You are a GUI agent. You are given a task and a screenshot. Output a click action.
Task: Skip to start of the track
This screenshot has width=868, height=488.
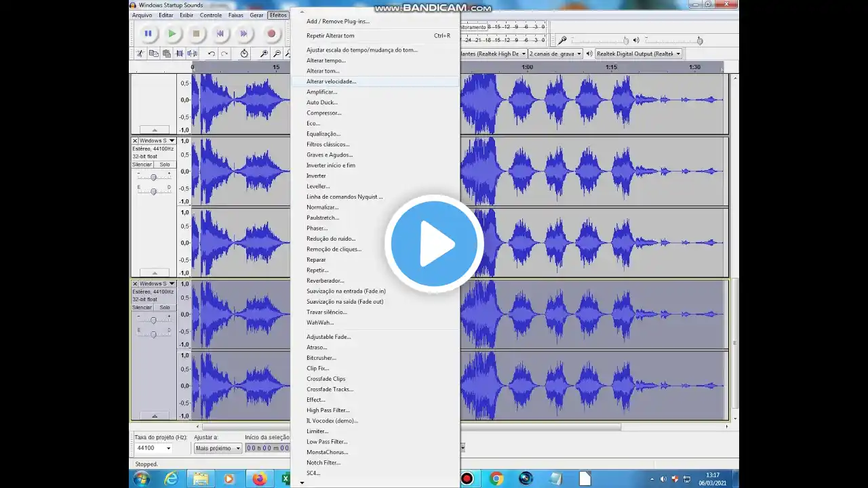coord(220,33)
